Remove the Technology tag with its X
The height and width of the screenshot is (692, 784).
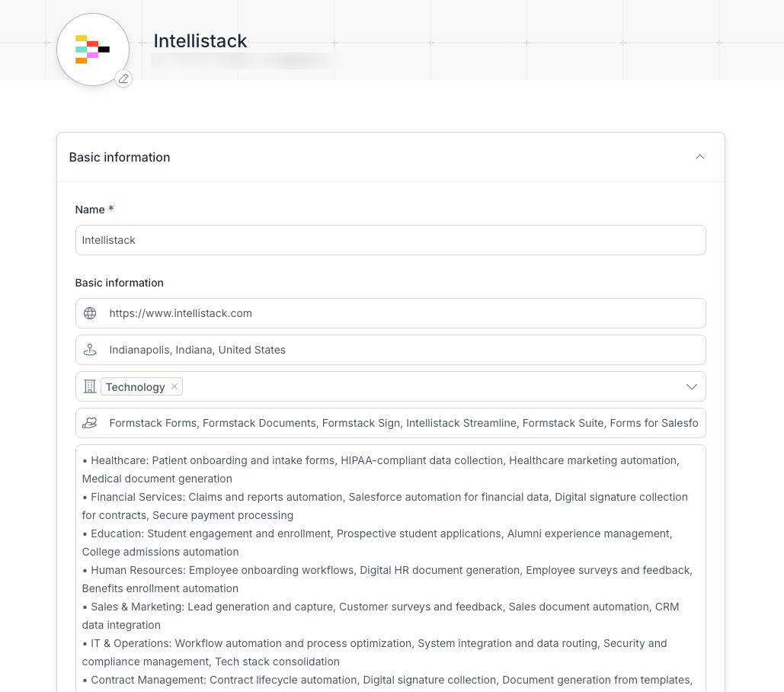coord(174,386)
